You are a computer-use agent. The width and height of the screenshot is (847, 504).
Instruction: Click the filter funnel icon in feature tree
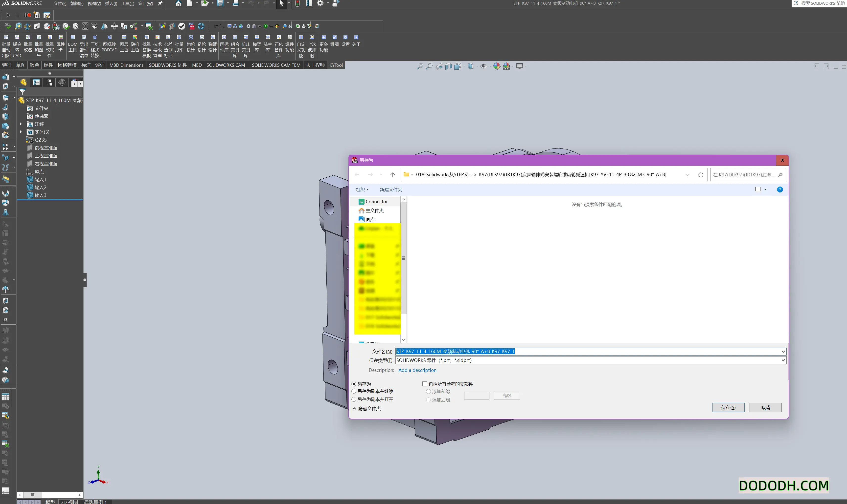point(23,92)
